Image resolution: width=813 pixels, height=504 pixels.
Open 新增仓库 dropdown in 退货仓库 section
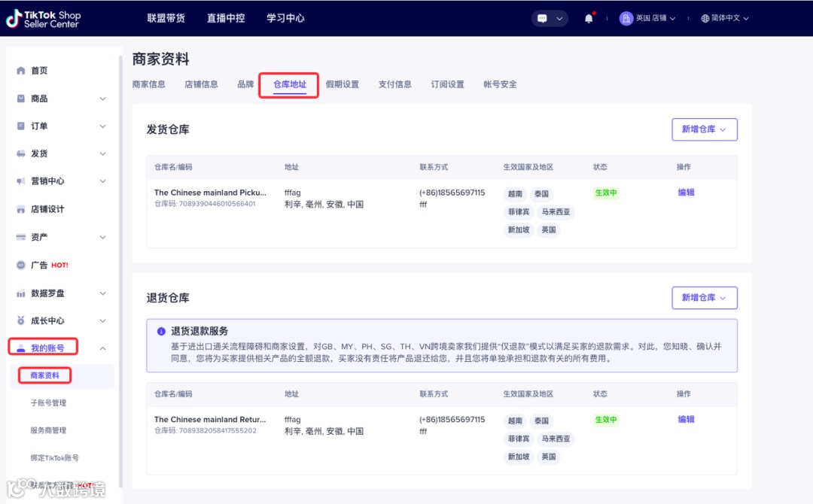click(704, 298)
